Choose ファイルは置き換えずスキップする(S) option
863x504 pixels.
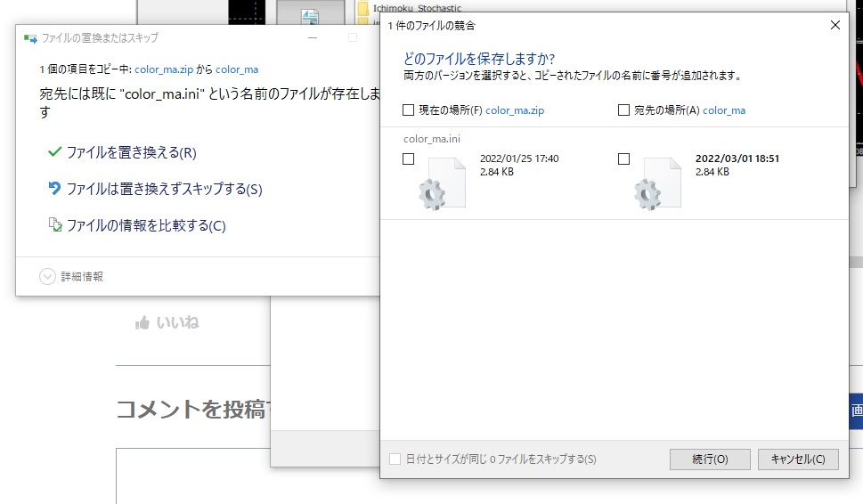coord(164,189)
